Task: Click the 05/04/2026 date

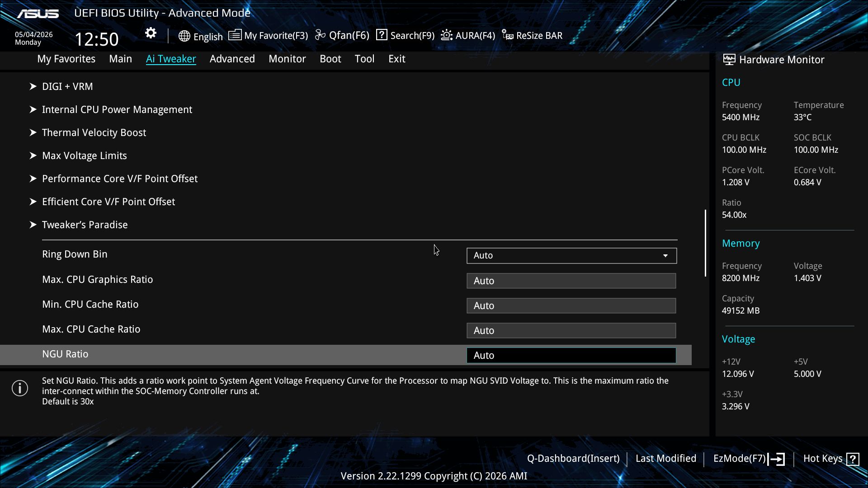Action: (x=34, y=34)
